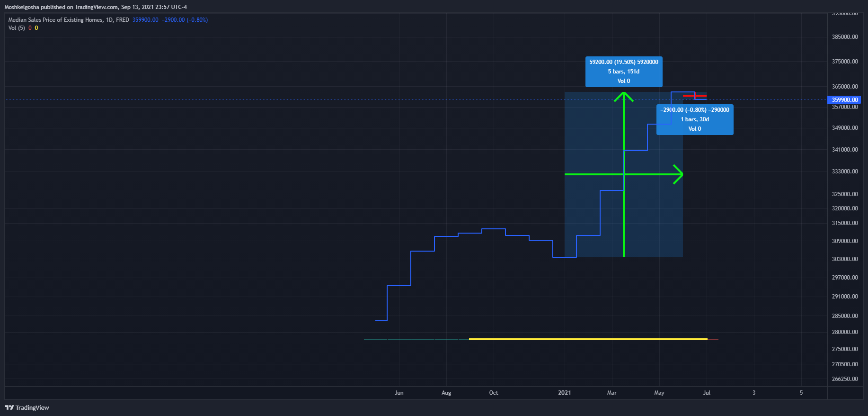Click the 309000.00 price axis label
Screen dimensions: 868x416
pos(845,241)
